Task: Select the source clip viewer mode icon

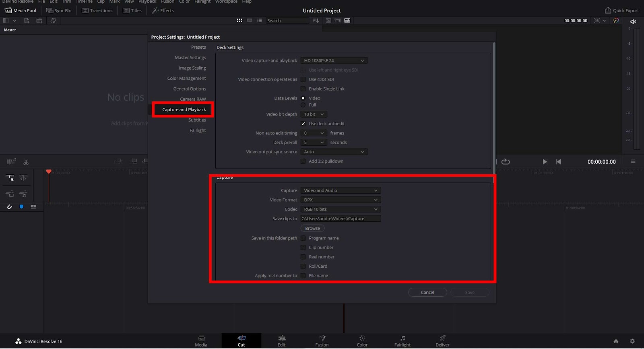Action: click(x=328, y=21)
